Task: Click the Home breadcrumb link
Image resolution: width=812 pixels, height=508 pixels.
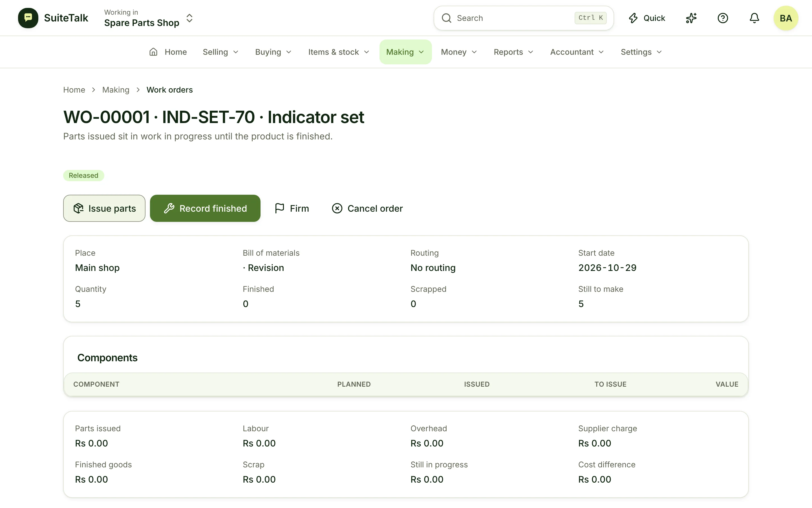Action: 74,90
